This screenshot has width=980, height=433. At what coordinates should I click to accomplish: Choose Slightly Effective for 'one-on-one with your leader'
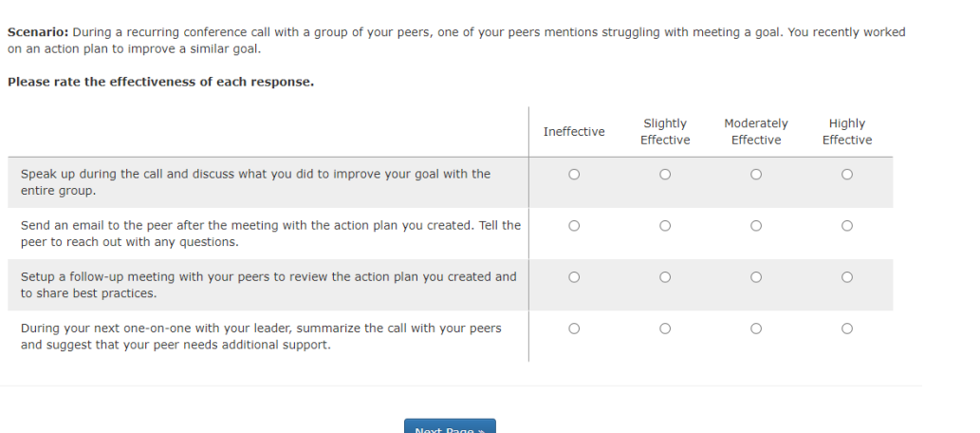coord(665,329)
